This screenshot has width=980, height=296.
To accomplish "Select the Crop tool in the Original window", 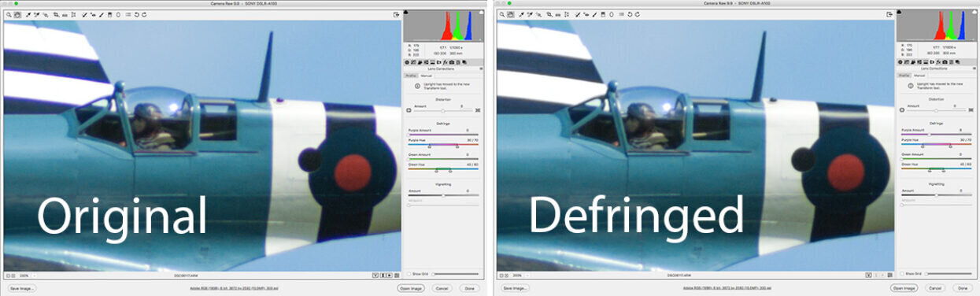I will [56, 15].
